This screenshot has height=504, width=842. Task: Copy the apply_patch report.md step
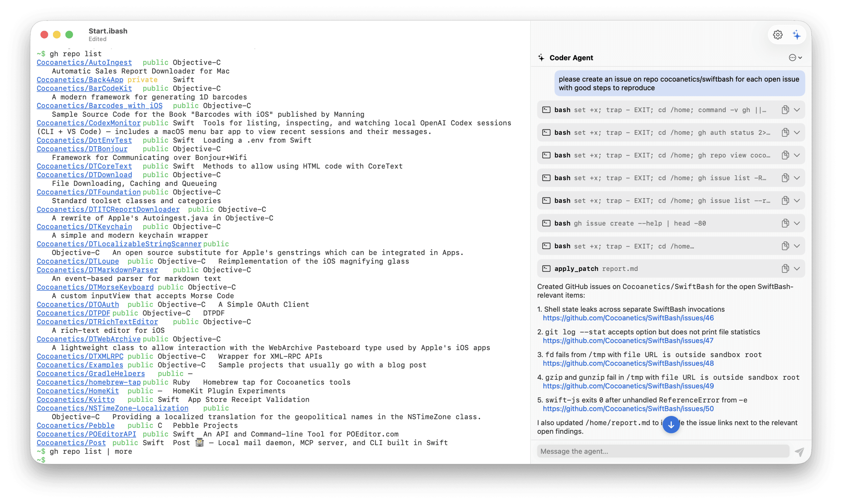(x=785, y=269)
